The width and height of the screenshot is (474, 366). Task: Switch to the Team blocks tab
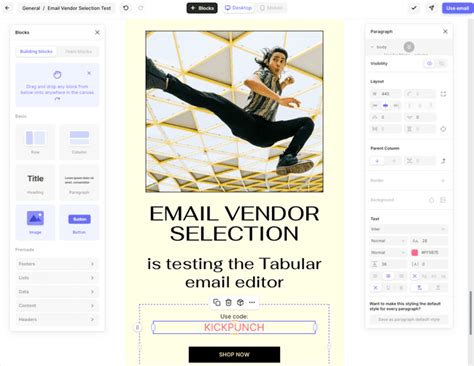tap(78, 51)
